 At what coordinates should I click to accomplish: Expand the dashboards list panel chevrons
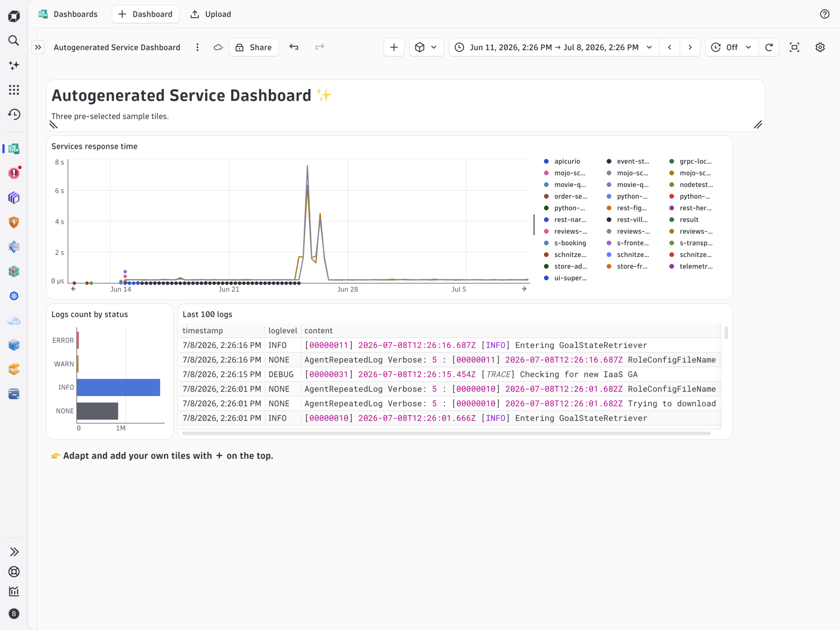[x=38, y=48]
